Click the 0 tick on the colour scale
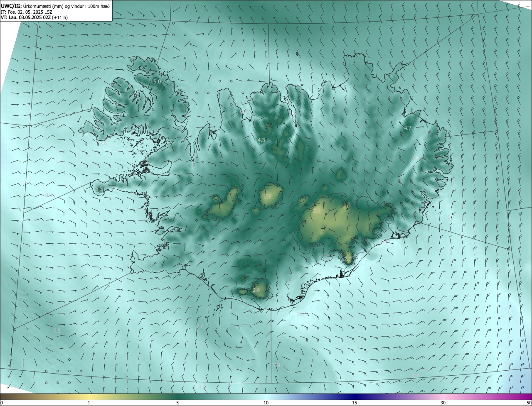Screen dimensions: 532x406 click(1, 403)
